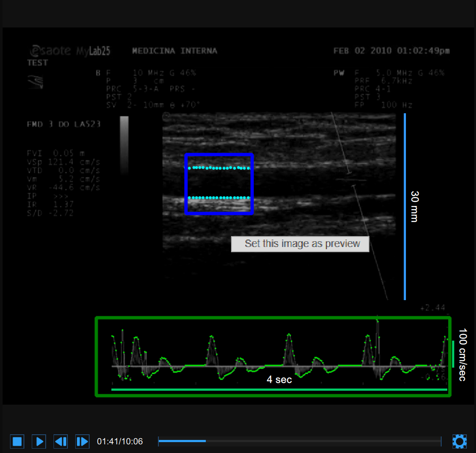Click the '100 cm/sec' velocity label
476x453 pixels.
click(462, 355)
